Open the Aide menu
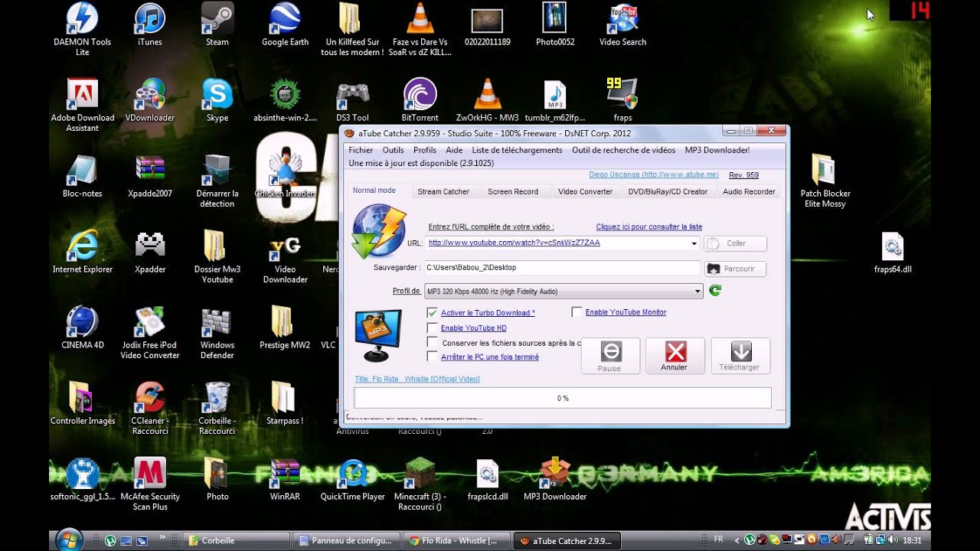This screenshot has width=980, height=551. point(454,150)
